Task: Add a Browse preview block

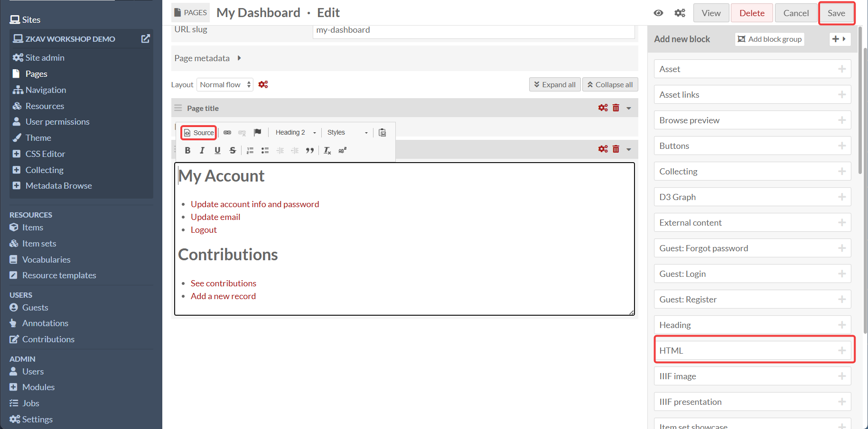Action: tap(752, 120)
